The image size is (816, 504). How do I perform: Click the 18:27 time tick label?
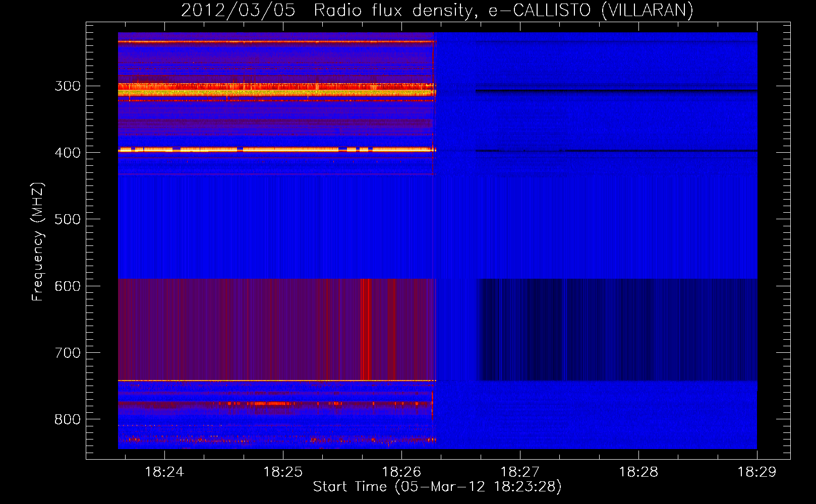point(520,472)
